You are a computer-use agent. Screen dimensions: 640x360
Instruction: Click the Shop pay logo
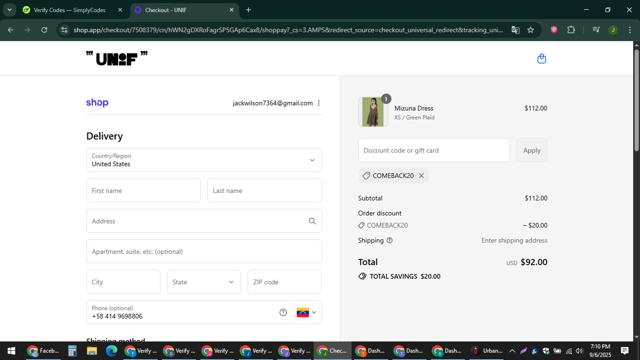coord(97,102)
